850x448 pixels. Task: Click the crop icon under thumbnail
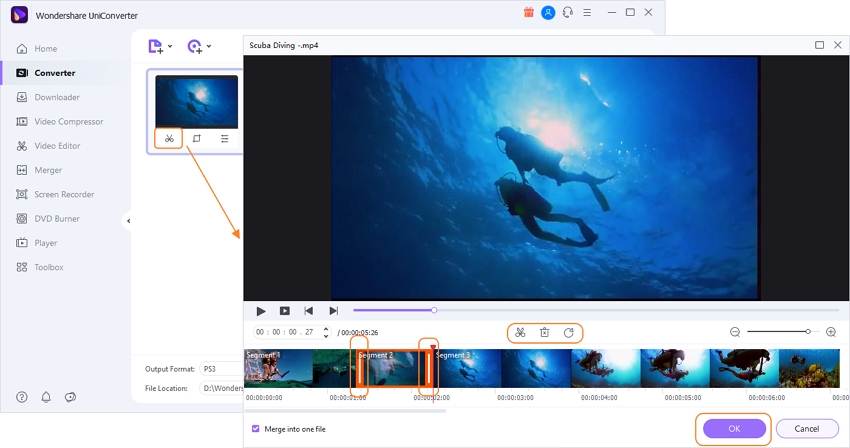pyautogui.click(x=197, y=139)
